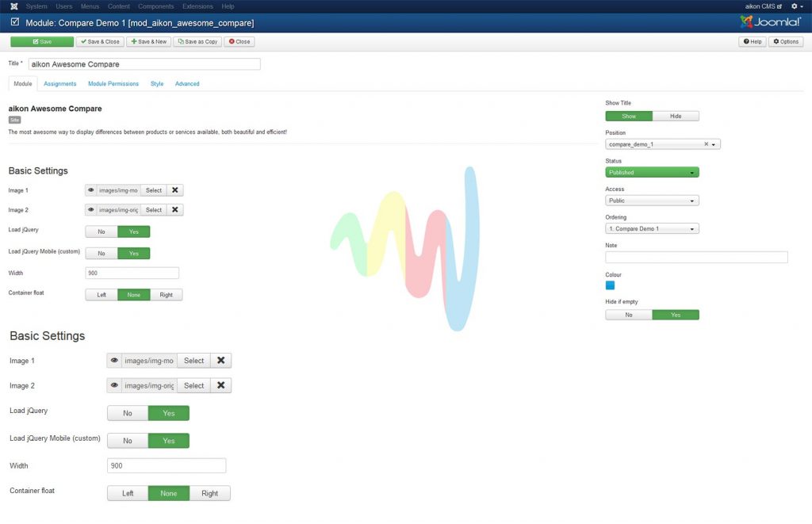The image size is (812, 524).
Task: Set Load jQuery to Yes in upper settings
Action: click(x=133, y=231)
